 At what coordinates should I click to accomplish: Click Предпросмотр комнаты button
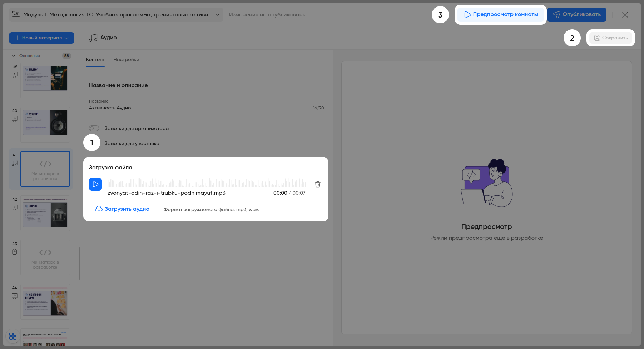[501, 15]
